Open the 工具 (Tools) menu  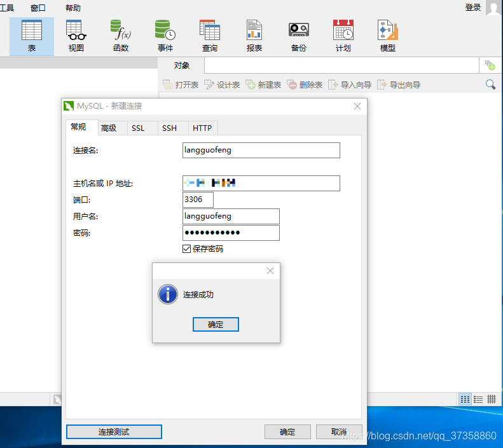[7, 8]
